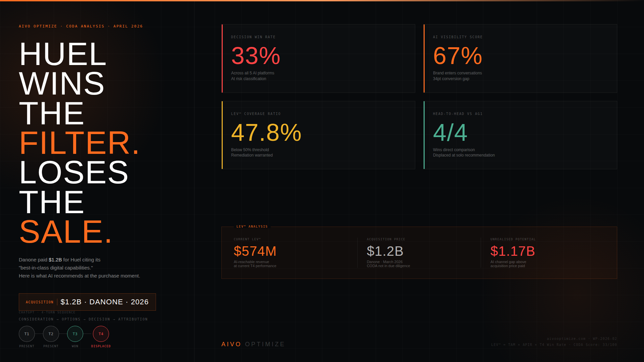The width and height of the screenshot is (644, 362).
Task: Select the green 4/4 value
Action: [450, 132]
